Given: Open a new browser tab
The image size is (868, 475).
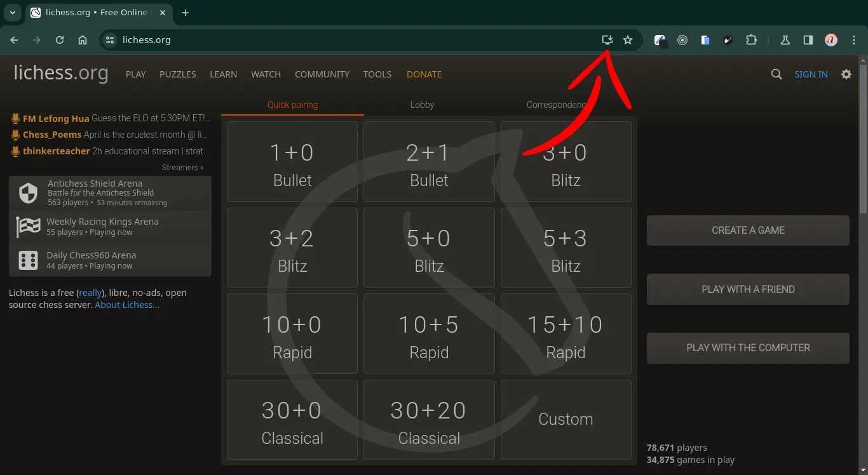Looking at the screenshot, I should click(x=186, y=13).
